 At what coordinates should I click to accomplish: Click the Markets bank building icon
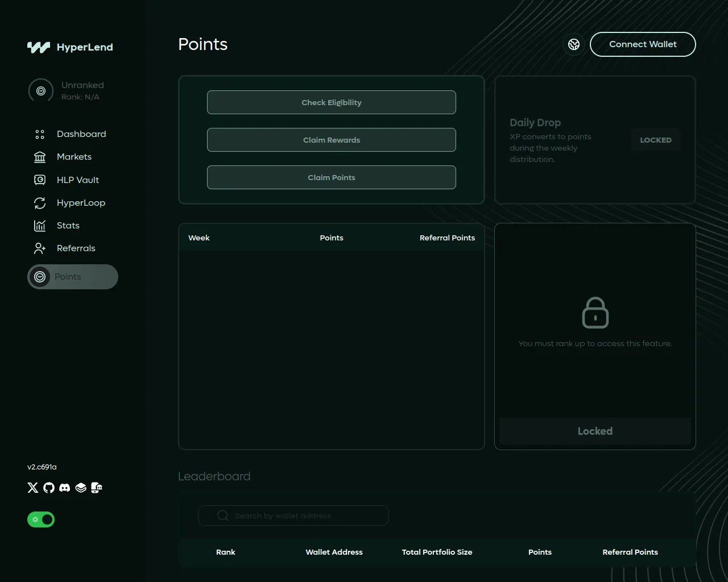(40, 157)
